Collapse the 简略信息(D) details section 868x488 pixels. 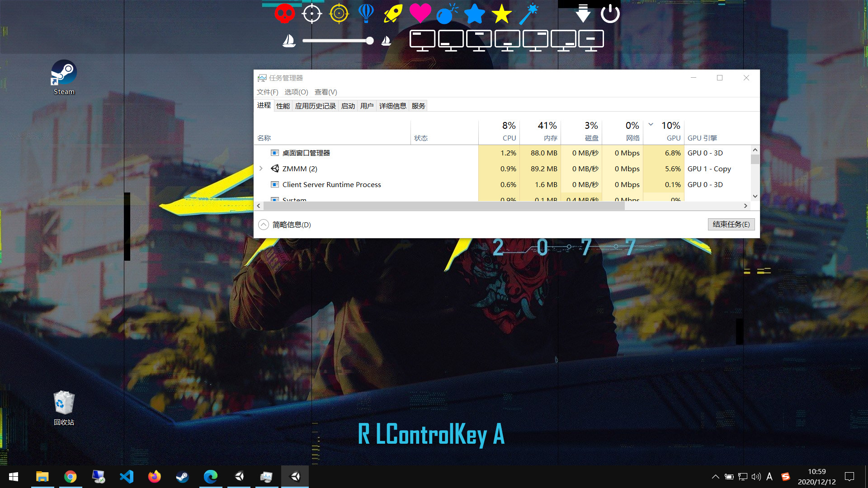tap(264, 224)
